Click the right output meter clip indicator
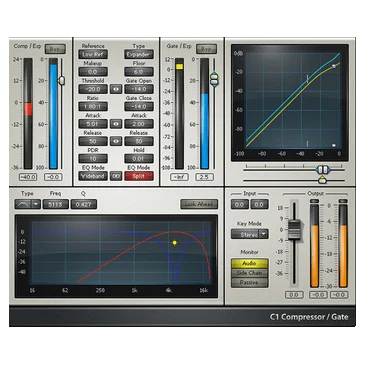The image size is (365, 365). tap(343, 201)
